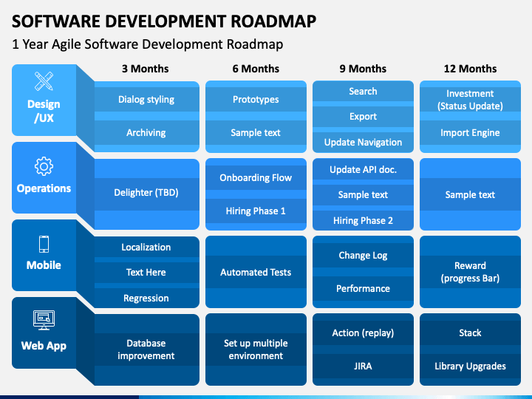Click the Import Engine item
The width and height of the screenshot is (532, 399).
click(x=470, y=133)
